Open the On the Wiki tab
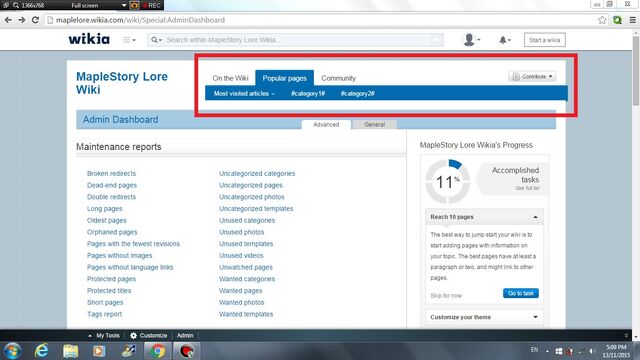The height and width of the screenshot is (360, 640). click(x=230, y=78)
